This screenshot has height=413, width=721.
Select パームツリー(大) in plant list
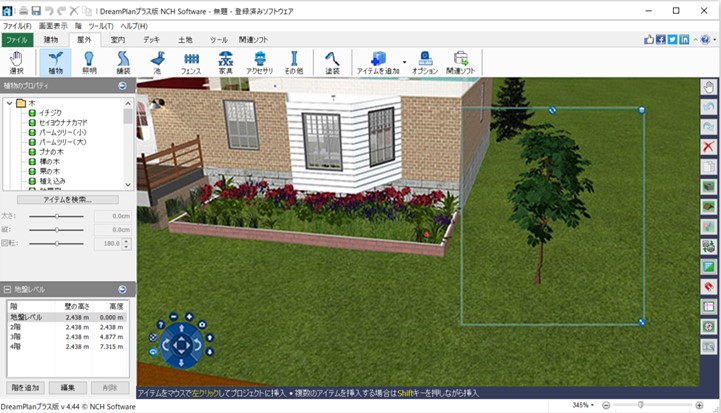click(x=62, y=142)
